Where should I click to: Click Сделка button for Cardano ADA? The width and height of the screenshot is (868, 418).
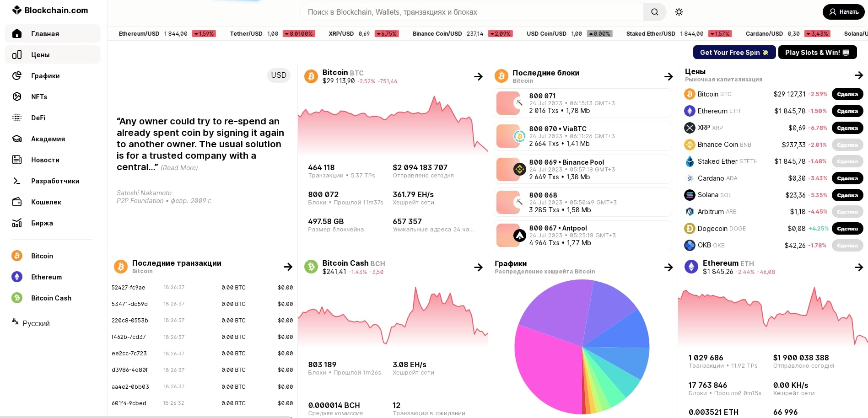(847, 178)
